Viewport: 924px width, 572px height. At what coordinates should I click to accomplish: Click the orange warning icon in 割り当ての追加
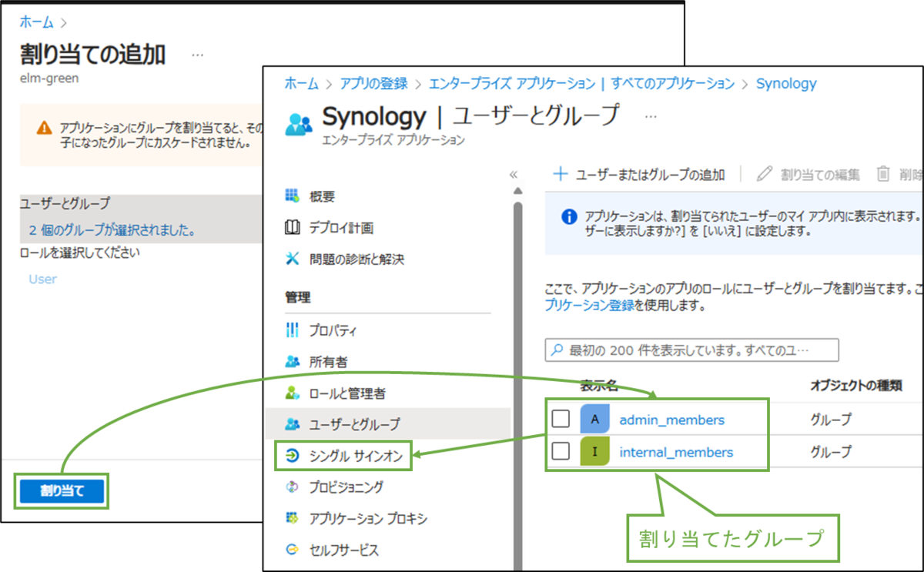45,127
